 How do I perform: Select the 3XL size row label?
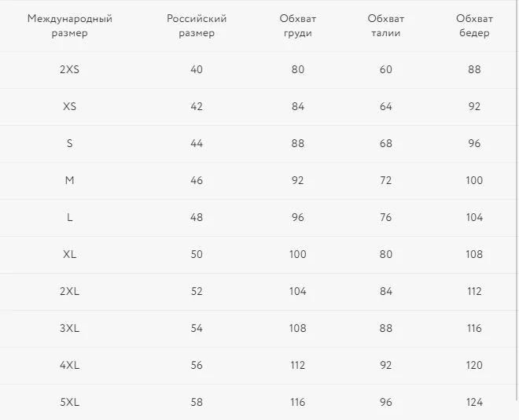[69, 328]
